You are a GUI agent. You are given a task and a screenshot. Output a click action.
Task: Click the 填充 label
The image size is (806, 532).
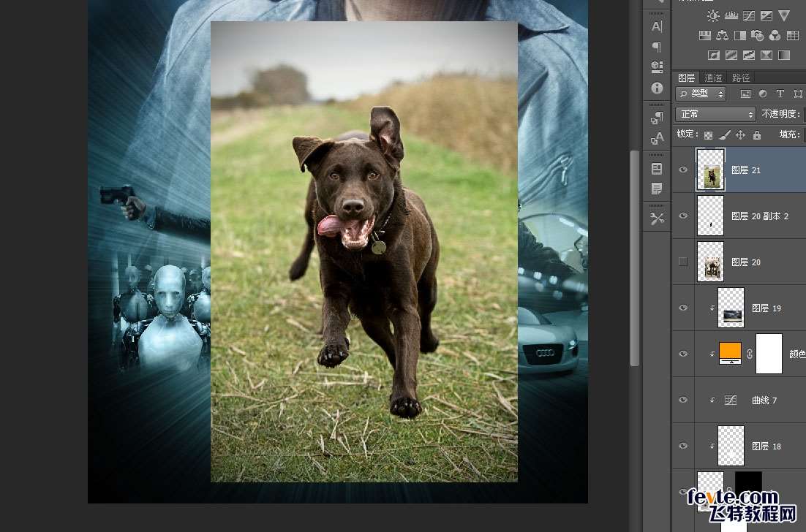pos(790,134)
